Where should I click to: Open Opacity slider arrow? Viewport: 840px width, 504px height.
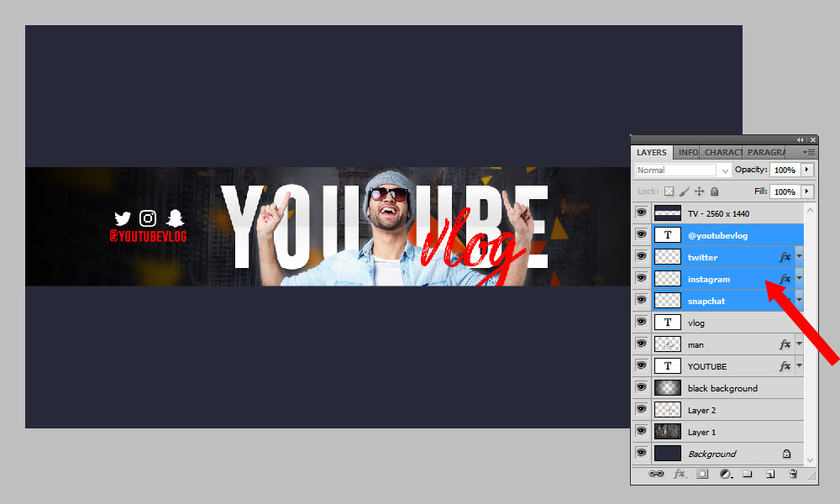point(807,170)
